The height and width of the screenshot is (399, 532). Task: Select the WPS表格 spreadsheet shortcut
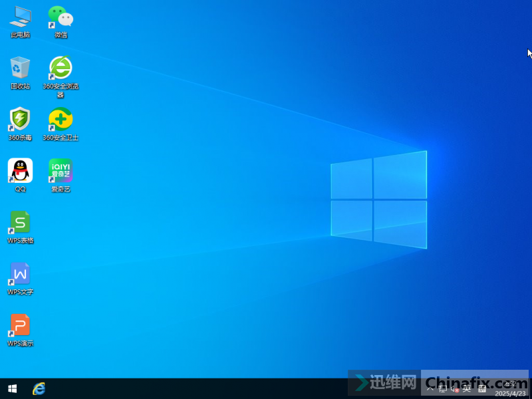click(x=20, y=227)
